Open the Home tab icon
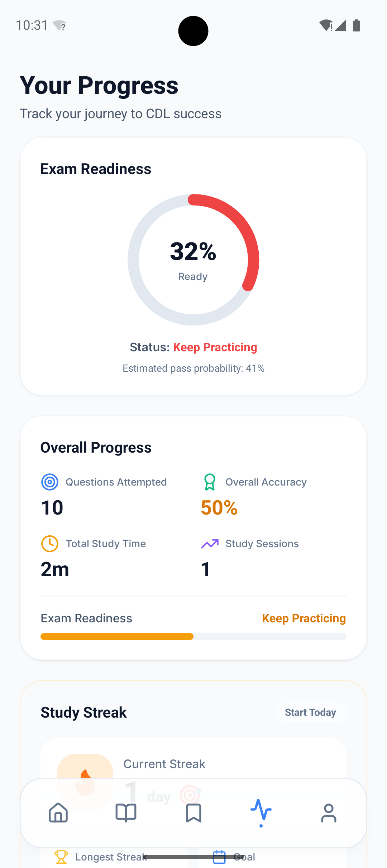The image size is (387, 868). coord(58,813)
